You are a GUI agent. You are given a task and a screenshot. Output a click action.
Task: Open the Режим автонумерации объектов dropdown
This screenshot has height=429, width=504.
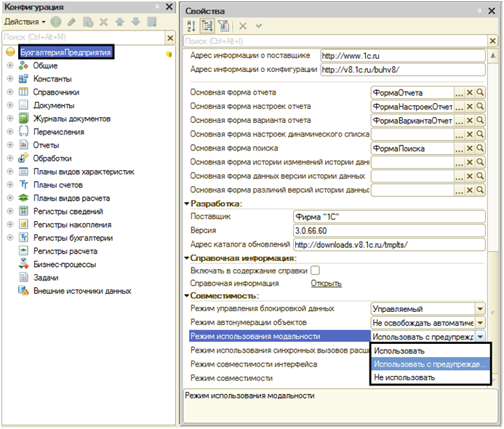[479, 323]
